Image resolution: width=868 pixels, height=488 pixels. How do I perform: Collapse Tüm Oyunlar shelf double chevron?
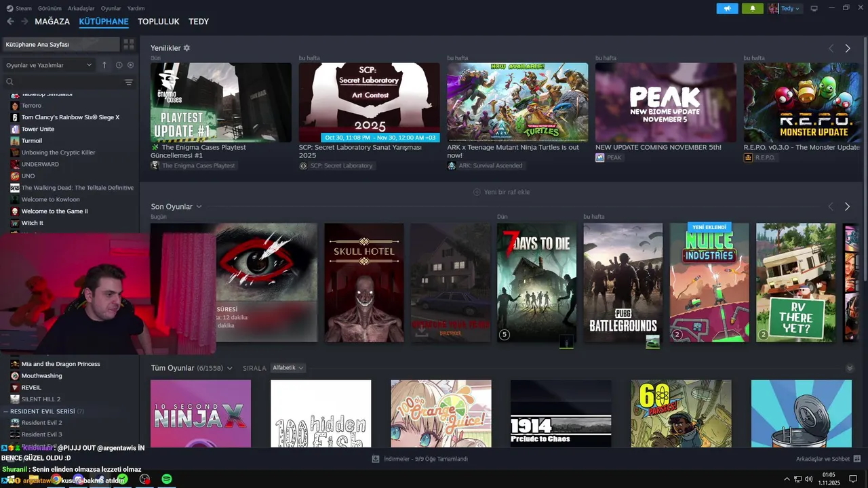850,368
